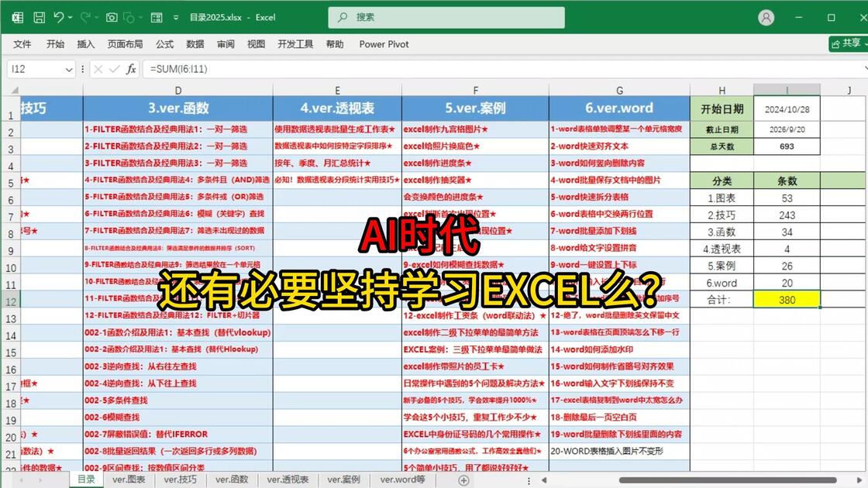Select column G header
Screen dimensions: 868x488
(619, 90)
